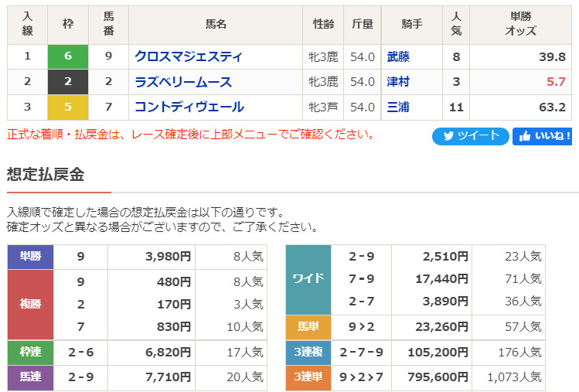Image resolution: width=579 pixels, height=392 pixels.
Task: Open jockey 三浦 profile link
Action: 398,107
